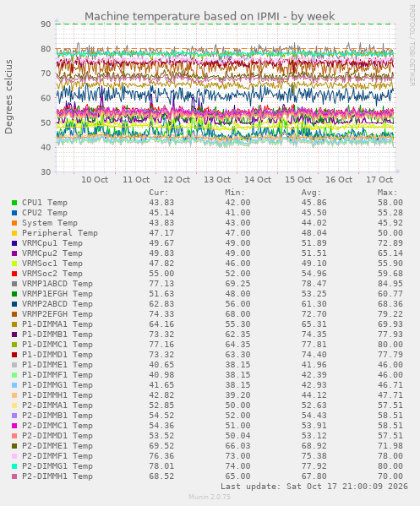
Task: Click the 'Last update' timestamp text
Action: point(314,487)
